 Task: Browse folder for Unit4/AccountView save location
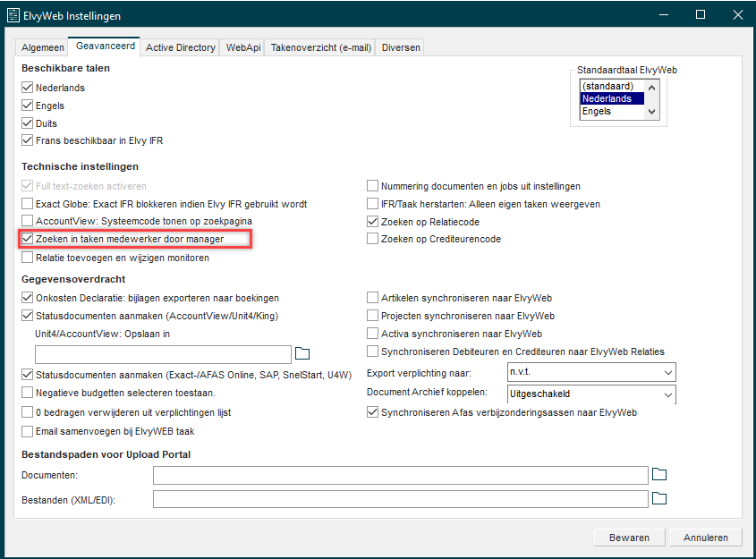(x=302, y=352)
